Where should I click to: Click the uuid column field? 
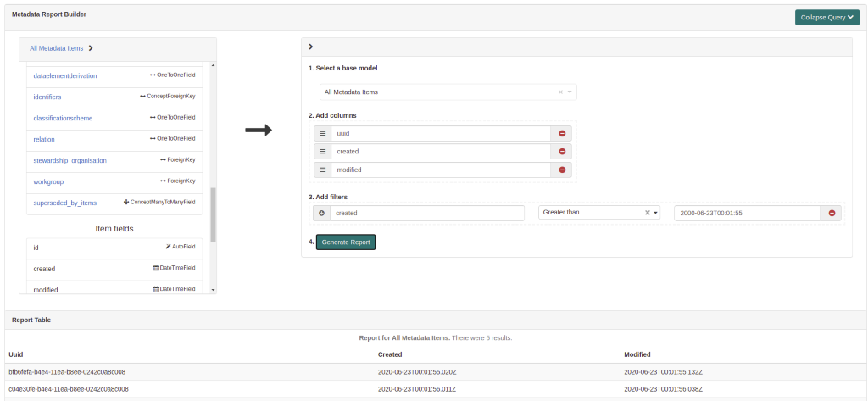coord(441,133)
